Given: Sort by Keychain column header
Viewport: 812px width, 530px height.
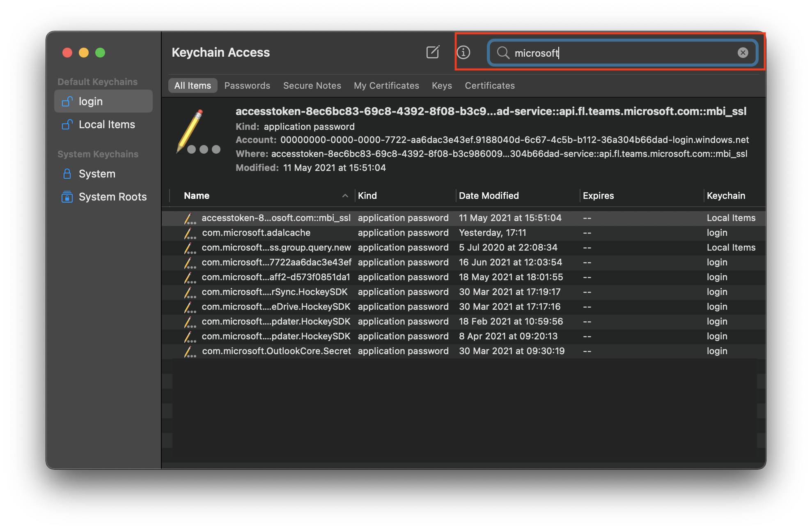Looking at the screenshot, I should pyautogui.click(x=726, y=196).
